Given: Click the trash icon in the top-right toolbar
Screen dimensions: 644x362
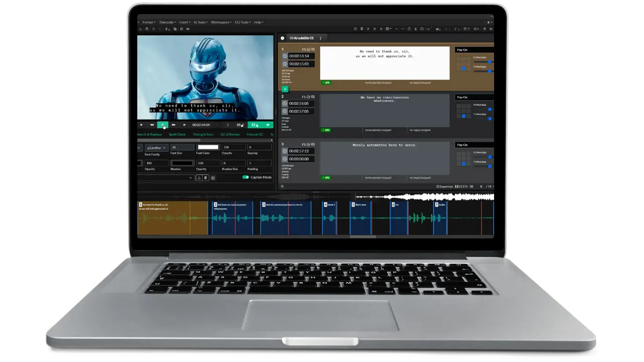Looking at the screenshot, I should click(362, 29).
